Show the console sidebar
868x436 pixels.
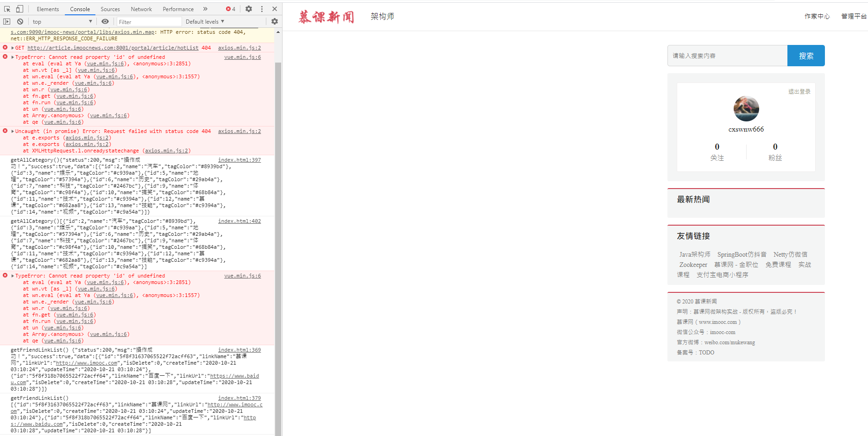(x=6, y=21)
